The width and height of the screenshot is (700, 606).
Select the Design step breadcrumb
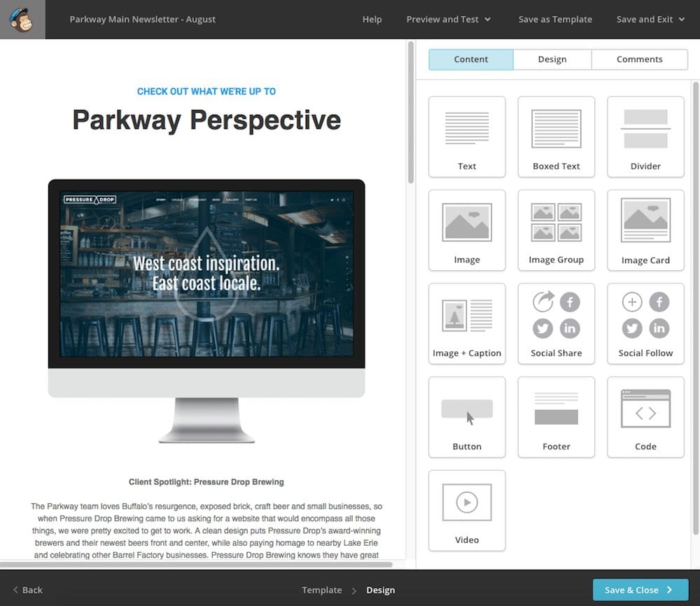tap(380, 590)
